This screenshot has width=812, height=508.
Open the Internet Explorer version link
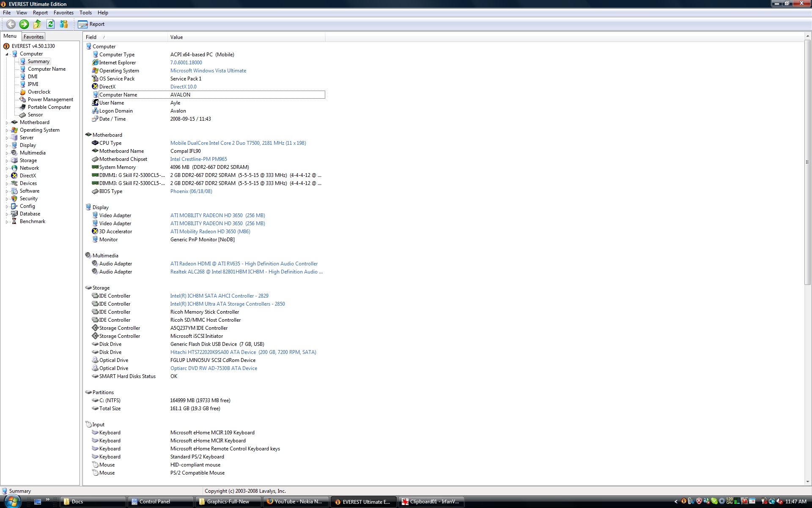(x=186, y=63)
